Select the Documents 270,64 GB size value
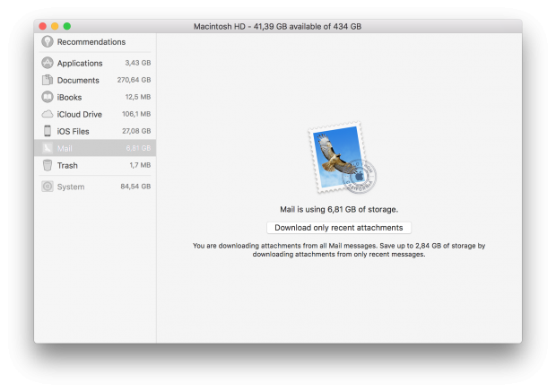 tap(134, 80)
